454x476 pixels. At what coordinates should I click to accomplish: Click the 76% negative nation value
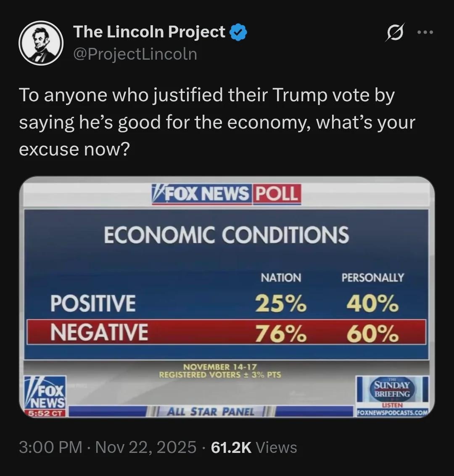(x=281, y=334)
